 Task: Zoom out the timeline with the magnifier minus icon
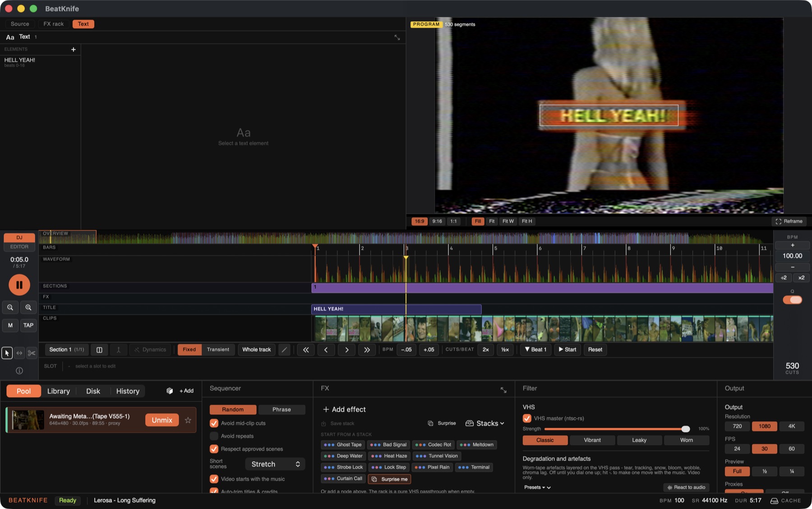click(10, 307)
